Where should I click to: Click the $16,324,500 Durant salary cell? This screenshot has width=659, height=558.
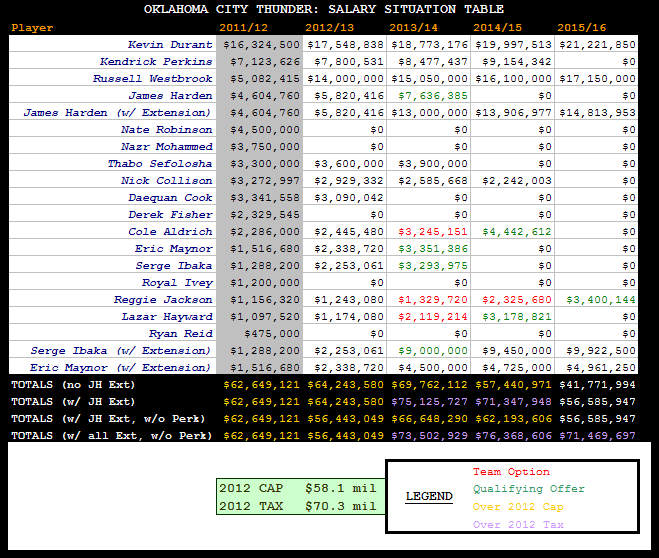click(261, 45)
